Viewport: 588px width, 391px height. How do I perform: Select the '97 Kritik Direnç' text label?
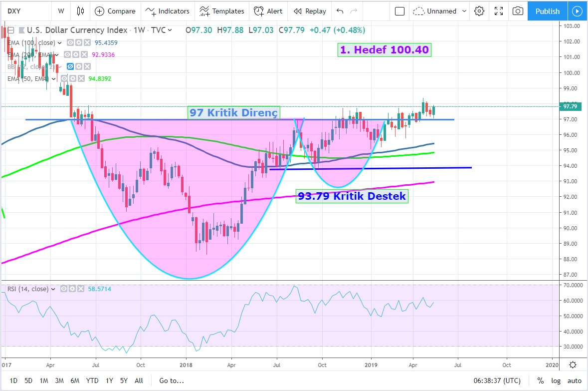[x=233, y=112]
